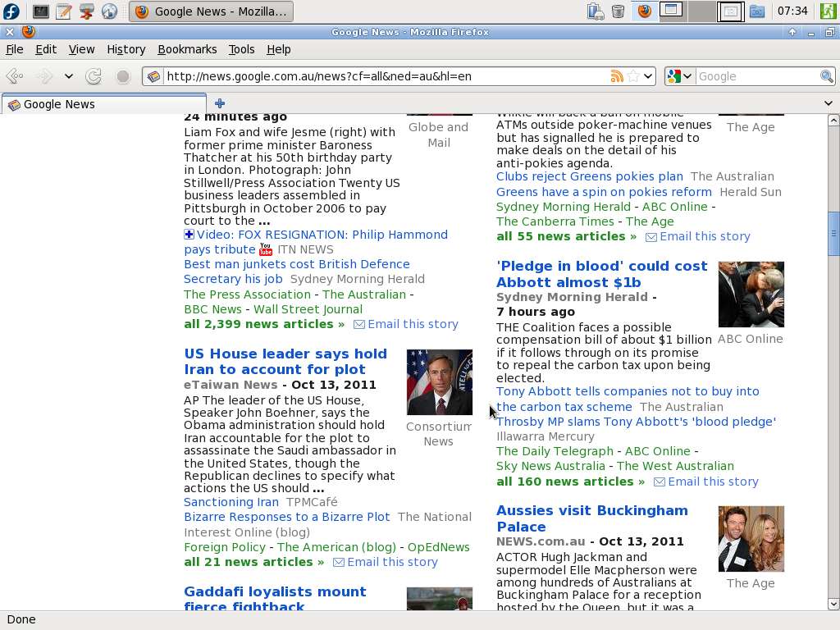Click the panel clock showing 07:34
Viewport: 840px width, 630px height.
[792, 11]
